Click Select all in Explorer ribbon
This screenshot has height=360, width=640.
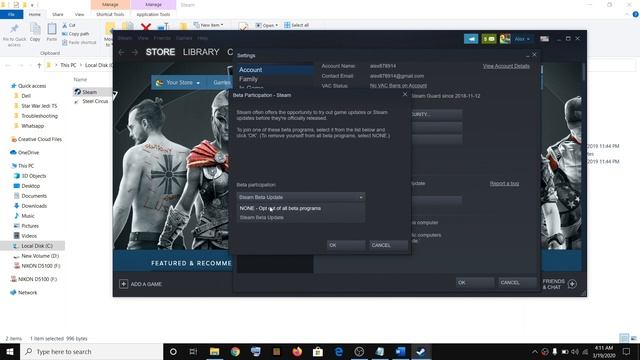point(296,25)
